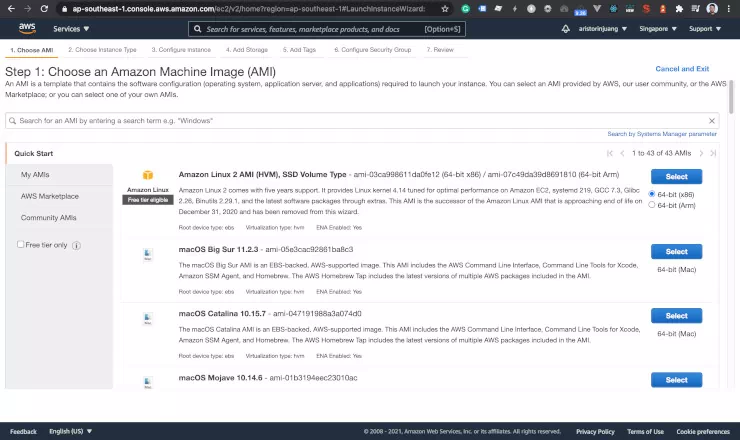
Task: Open the Services dropdown menu
Action: 71,29
